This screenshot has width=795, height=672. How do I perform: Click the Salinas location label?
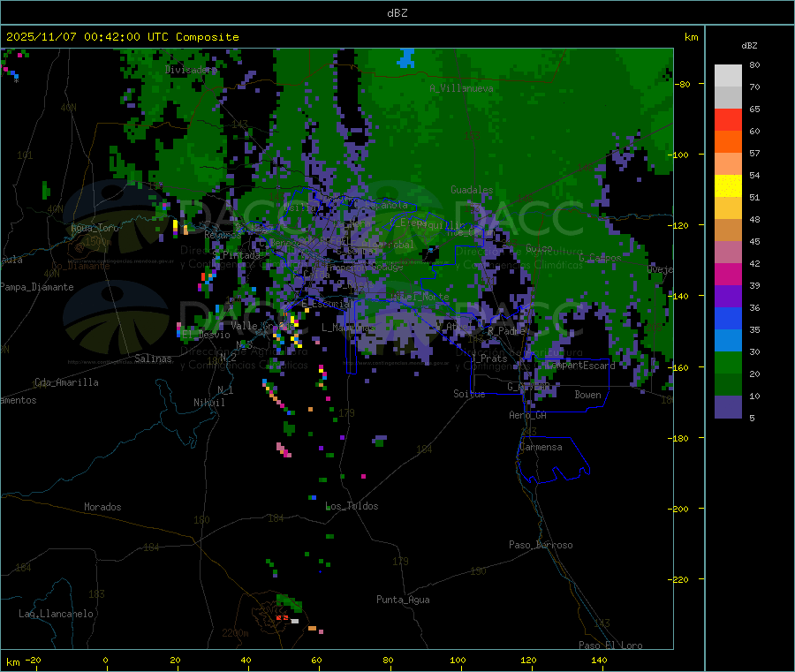click(153, 359)
